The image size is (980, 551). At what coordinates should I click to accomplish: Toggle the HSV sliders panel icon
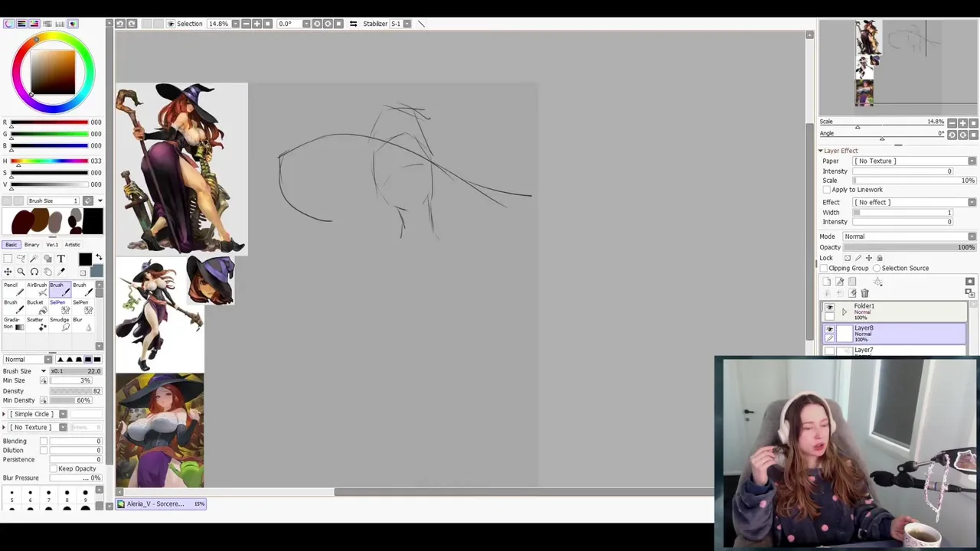(x=34, y=24)
